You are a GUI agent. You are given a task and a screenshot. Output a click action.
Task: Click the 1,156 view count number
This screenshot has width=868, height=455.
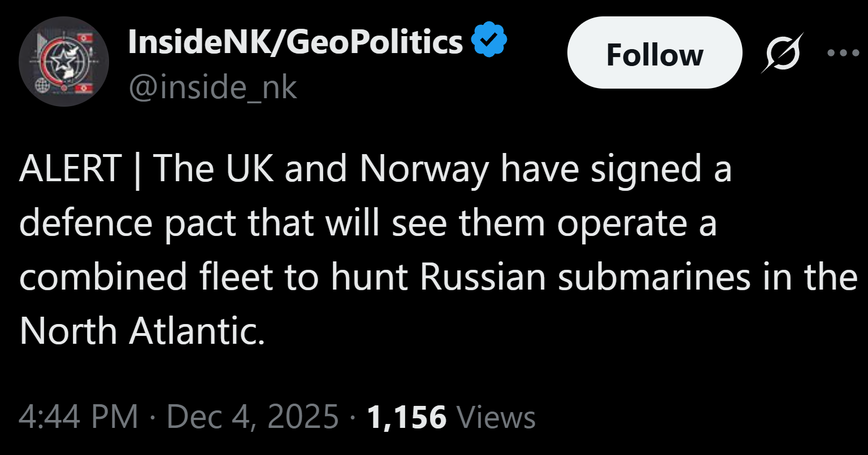[406, 417]
